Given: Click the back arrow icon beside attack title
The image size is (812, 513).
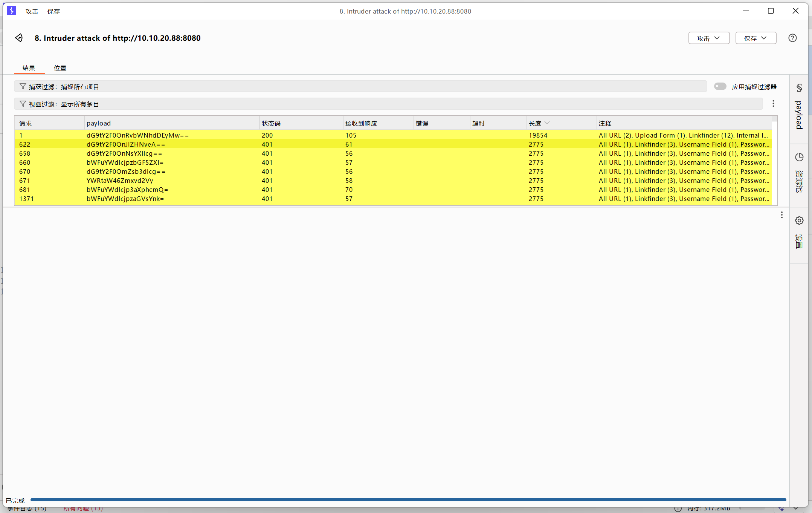Looking at the screenshot, I should pos(19,38).
